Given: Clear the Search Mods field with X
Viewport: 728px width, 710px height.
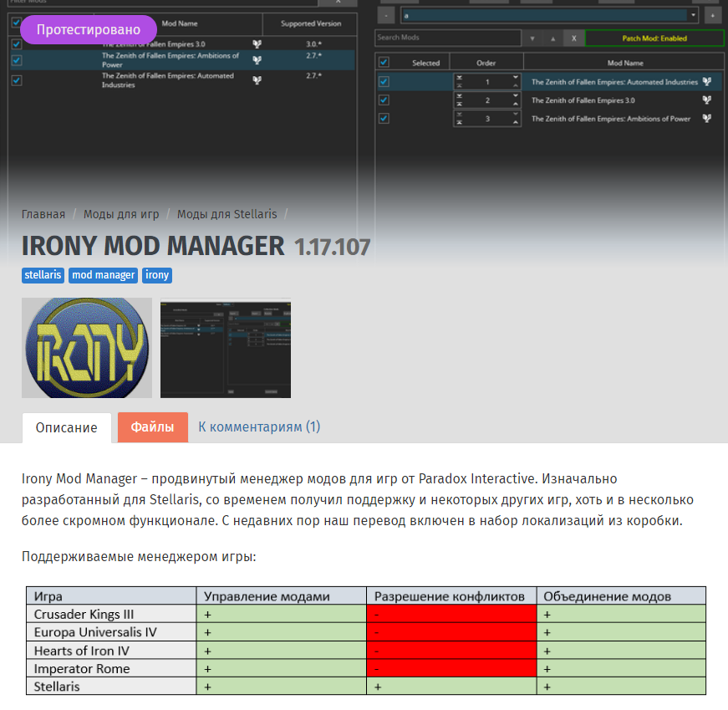Looking at the screenshot, I should click(x=574, y=38).
